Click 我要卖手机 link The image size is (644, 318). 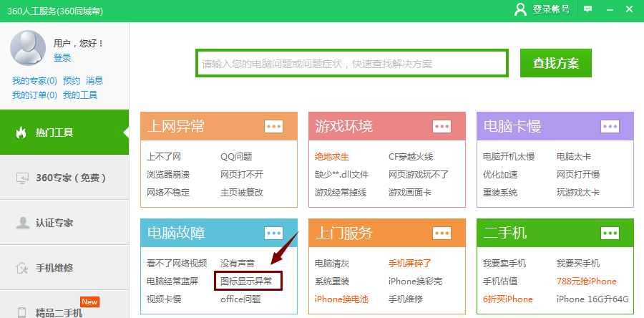coord(504,264)
